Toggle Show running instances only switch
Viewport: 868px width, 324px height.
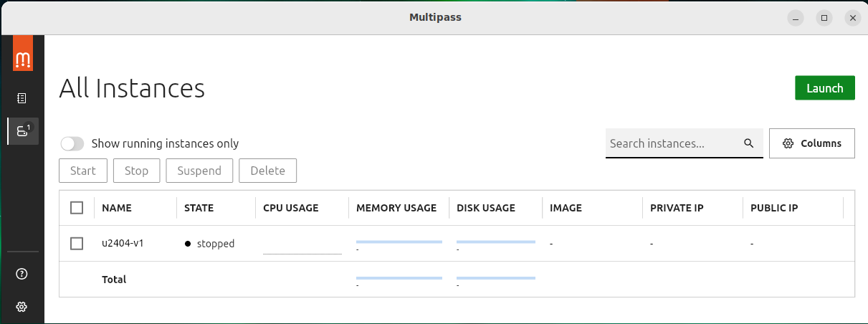point(72,143)
